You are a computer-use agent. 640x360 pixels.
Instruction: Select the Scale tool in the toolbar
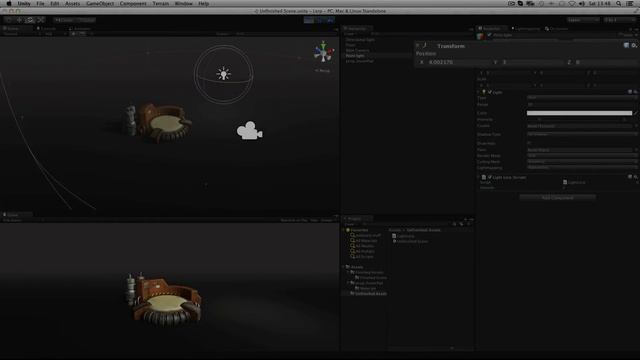(x=40, y=20)
